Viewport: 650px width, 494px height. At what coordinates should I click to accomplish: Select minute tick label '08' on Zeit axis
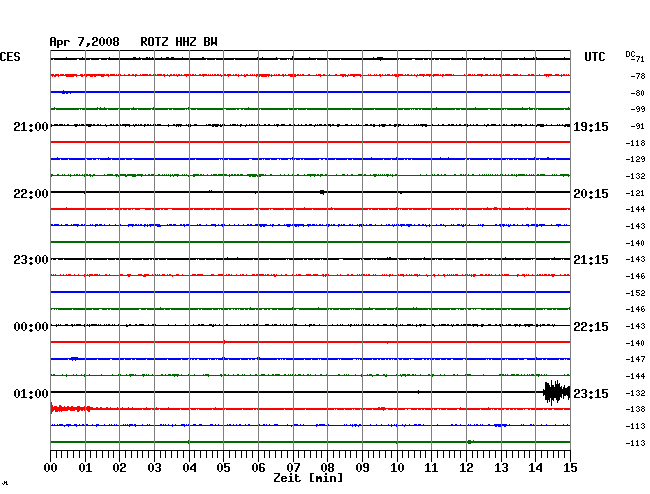(327, 467)
